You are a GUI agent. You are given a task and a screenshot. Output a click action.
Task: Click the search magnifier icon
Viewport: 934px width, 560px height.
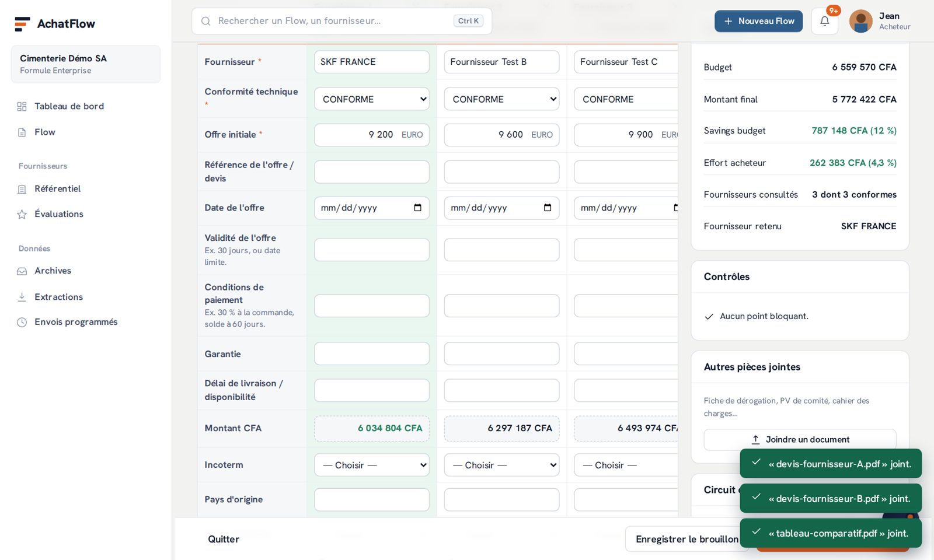(x=205, y=21)
